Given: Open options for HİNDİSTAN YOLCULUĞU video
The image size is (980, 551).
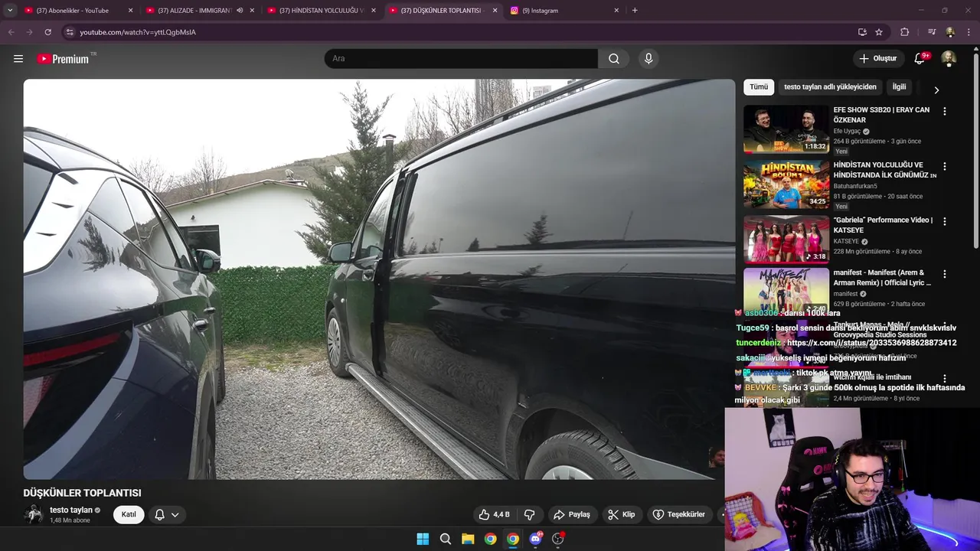Looking at the screenshot, I should (944, 166).
